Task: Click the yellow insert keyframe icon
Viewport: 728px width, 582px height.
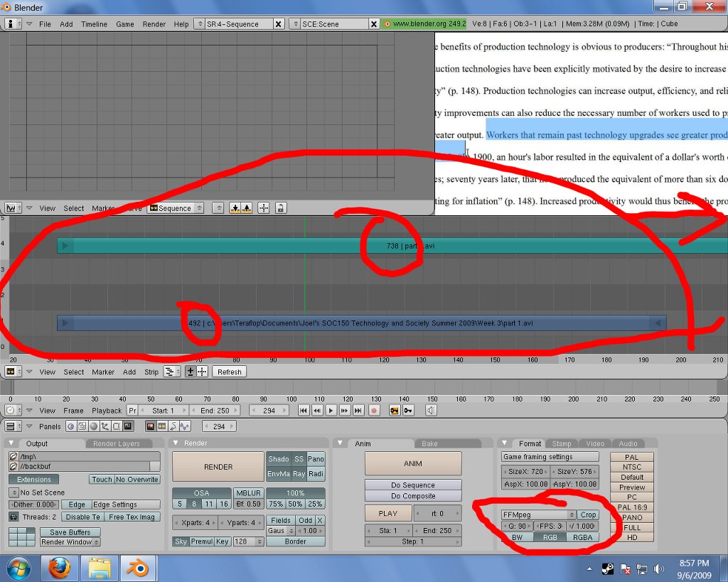Action: coord(394,410)
